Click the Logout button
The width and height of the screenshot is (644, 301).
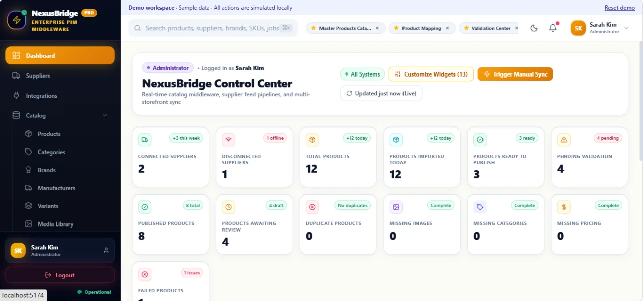coord(60,275)
